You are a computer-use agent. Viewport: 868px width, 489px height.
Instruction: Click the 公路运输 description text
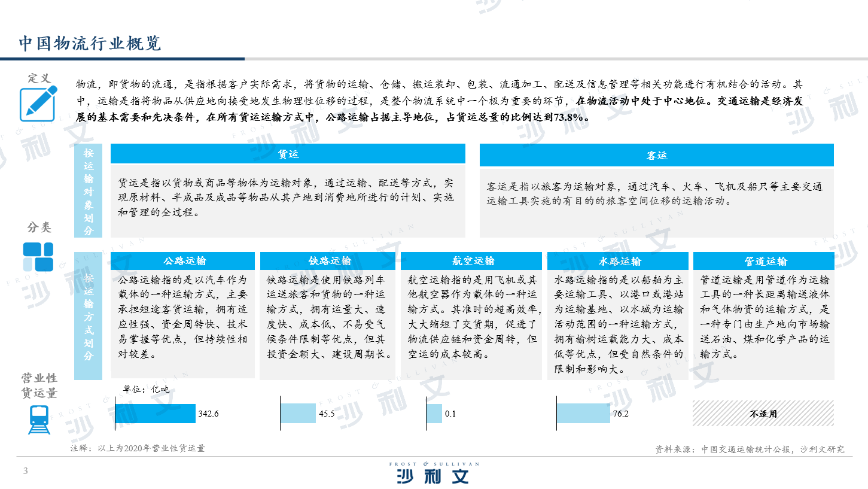point(182,317)
